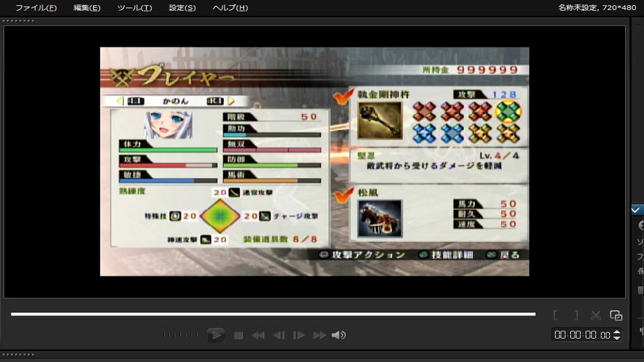The image size is (644, 362).
Task: Open the ツール(T) menu
Action: [x=134, y=8]
